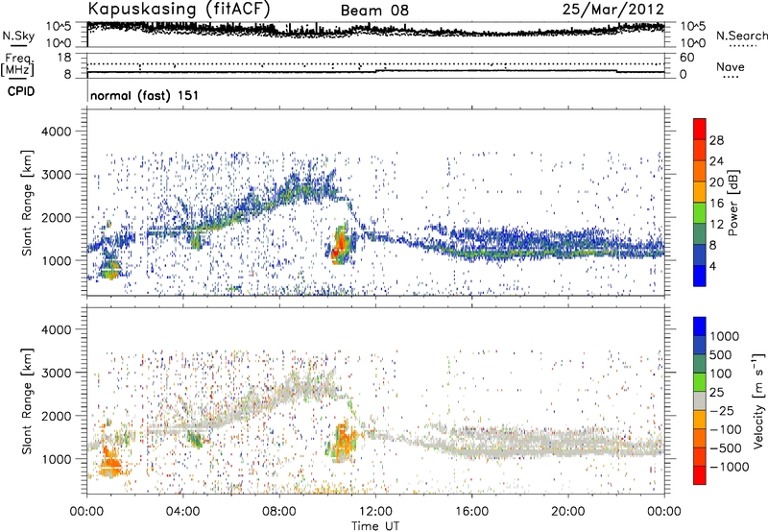Click the power colorbar value '24'
Screen dimensions: 768x532
716,161
